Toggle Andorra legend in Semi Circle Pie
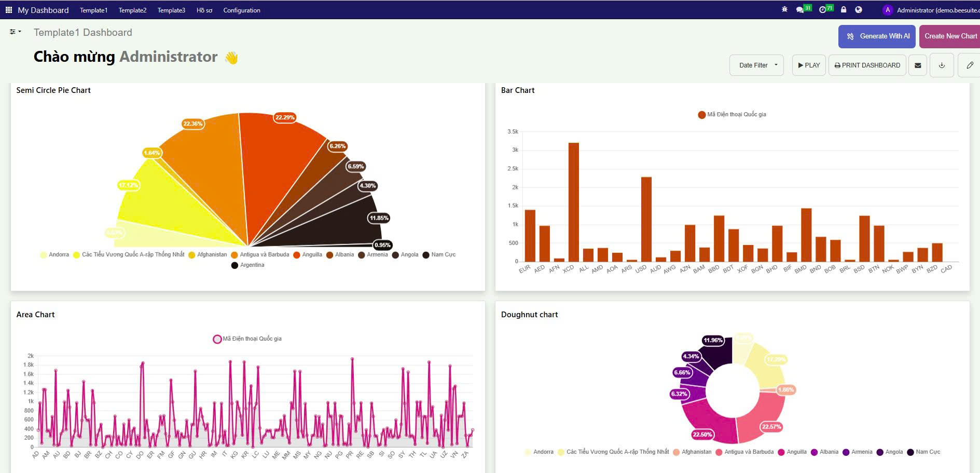The height and width of the screenshot is (473, 980). click(54, 254)
